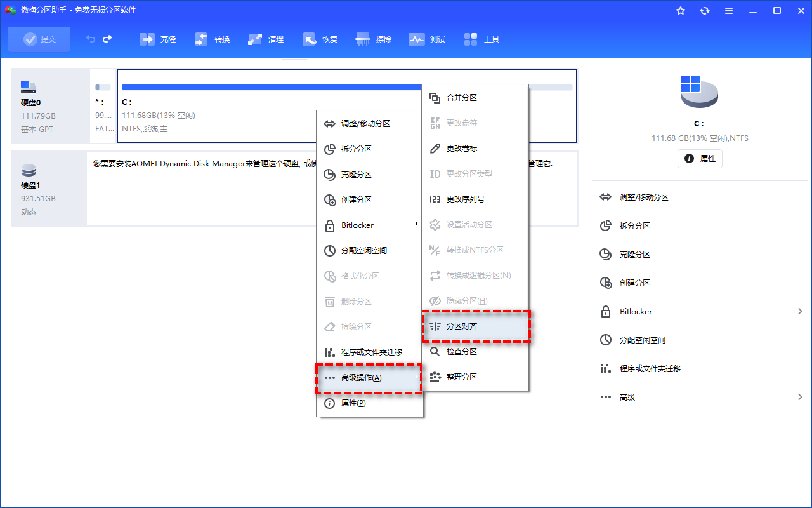The width and height of the screenshot is (812, 508).
Task: Open the 工具 (Tools) toolbar icon
Action: [481, 39]
